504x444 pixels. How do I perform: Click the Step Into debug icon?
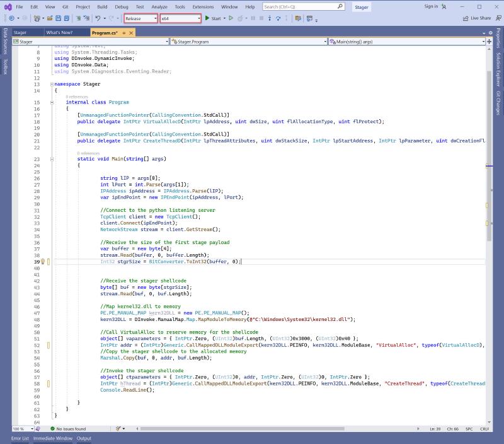(270, 18)
